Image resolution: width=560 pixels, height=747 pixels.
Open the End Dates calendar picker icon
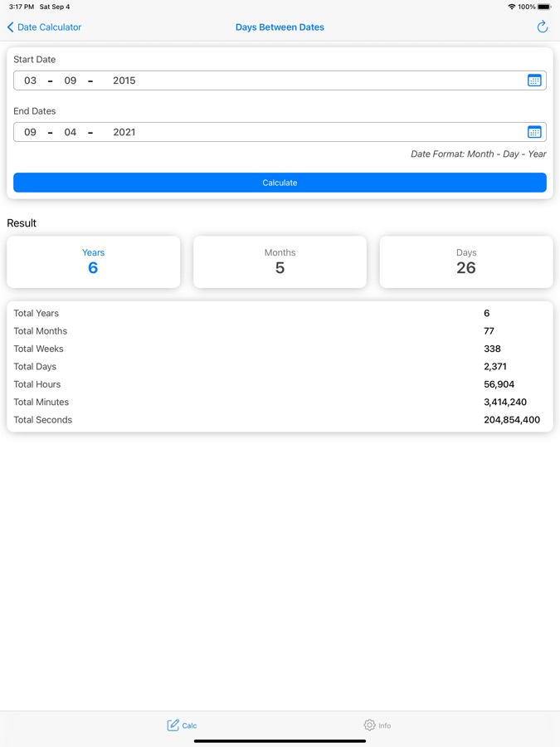[x=534, y=132]
